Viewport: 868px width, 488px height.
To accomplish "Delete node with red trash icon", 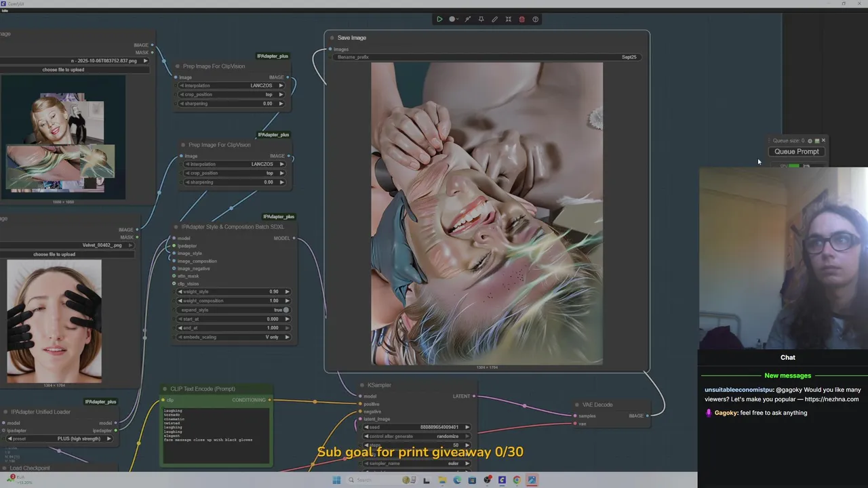I will point(521,19).
